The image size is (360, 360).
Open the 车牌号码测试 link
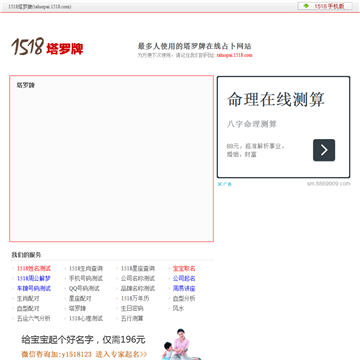[34, 288]
